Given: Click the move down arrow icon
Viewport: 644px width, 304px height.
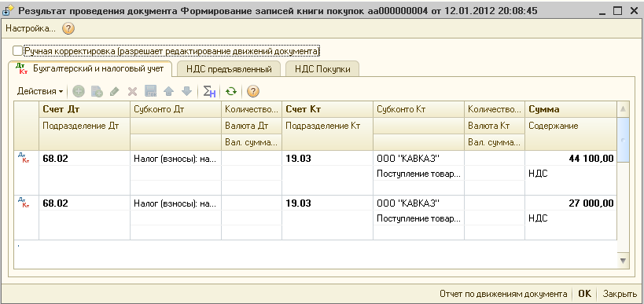Looking at the screenshot, I should [186, 91].
